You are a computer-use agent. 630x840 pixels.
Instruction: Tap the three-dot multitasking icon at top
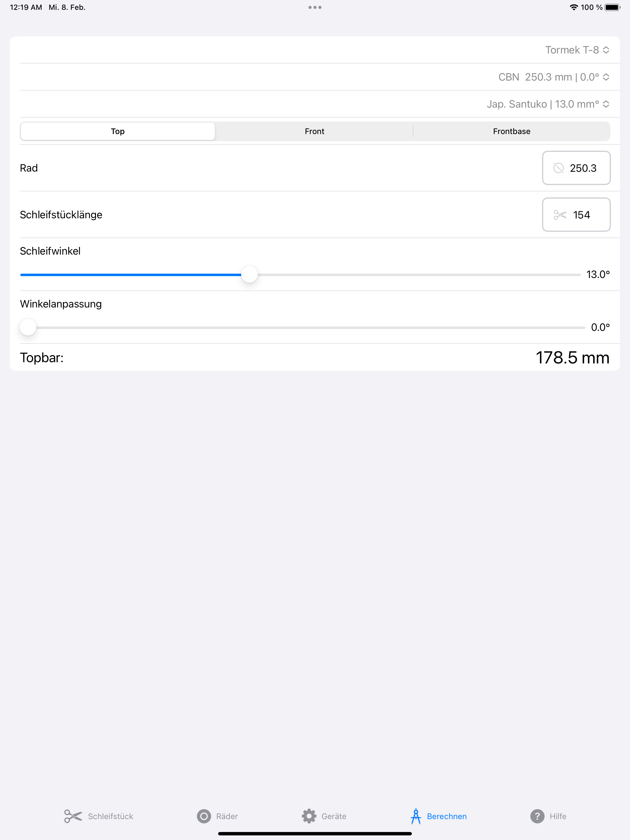[315, 7]
